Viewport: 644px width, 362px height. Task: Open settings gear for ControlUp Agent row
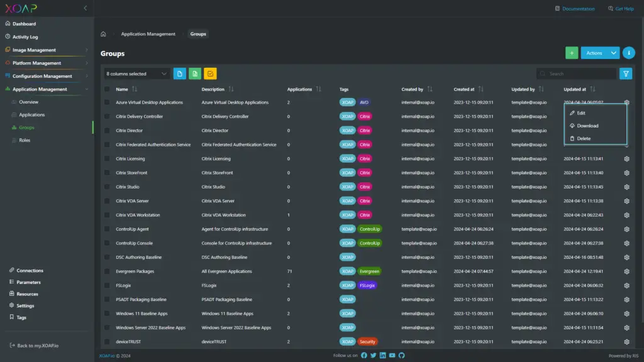pyautogui.click(x=626, y=229)
